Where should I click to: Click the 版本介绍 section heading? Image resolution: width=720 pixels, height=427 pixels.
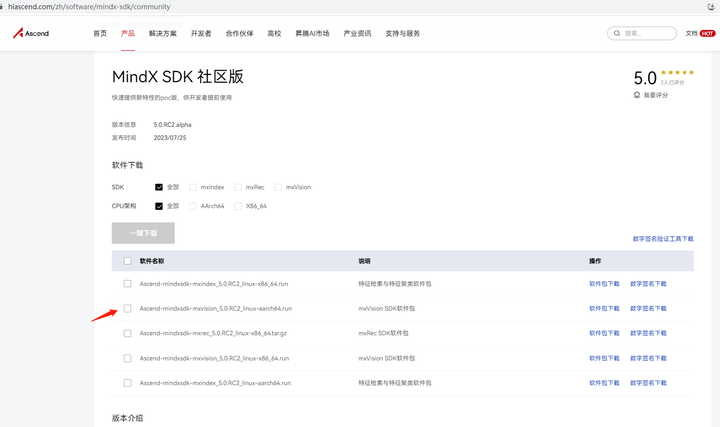click(127, 418)
